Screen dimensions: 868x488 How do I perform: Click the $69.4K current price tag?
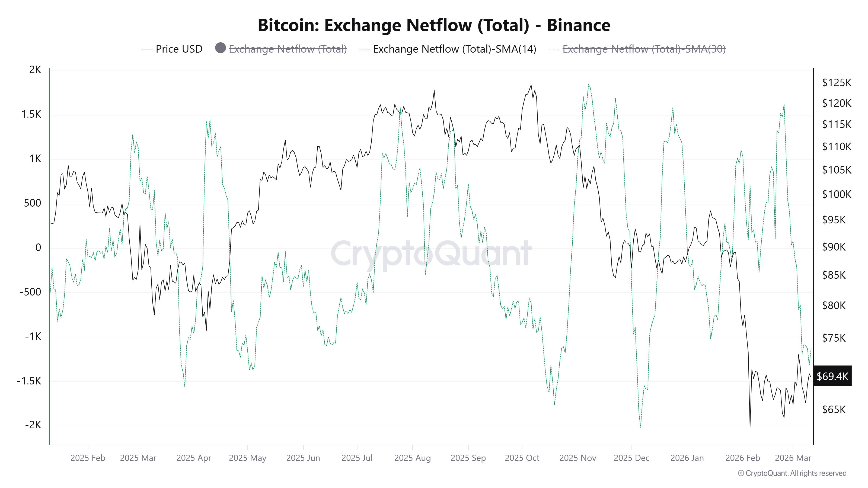[x=832, y=376]
